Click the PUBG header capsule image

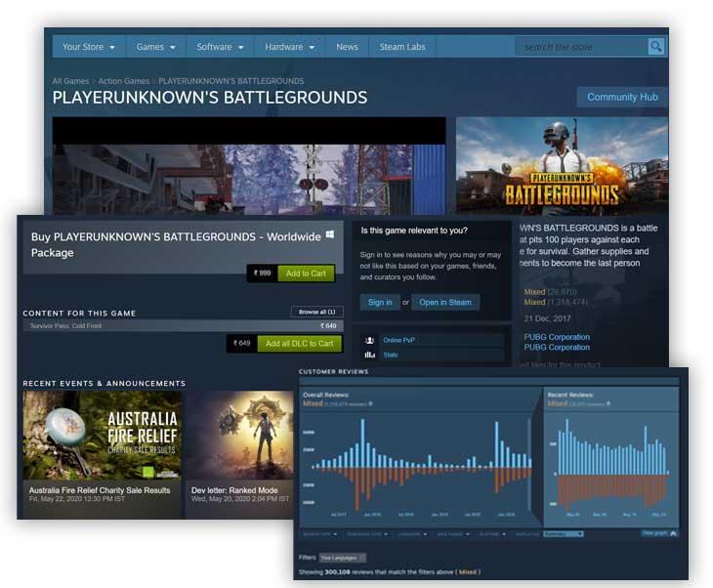[x=562, y=165]
